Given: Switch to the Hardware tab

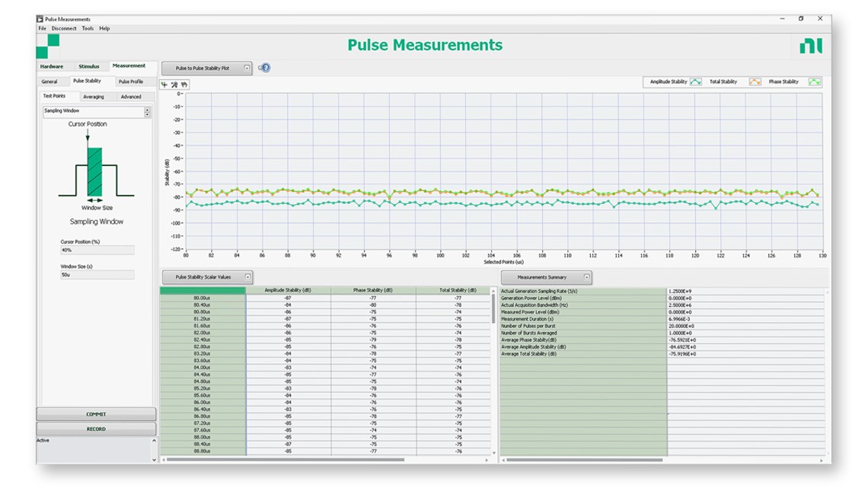Looking at the screenshot, I should click(52, 66).
